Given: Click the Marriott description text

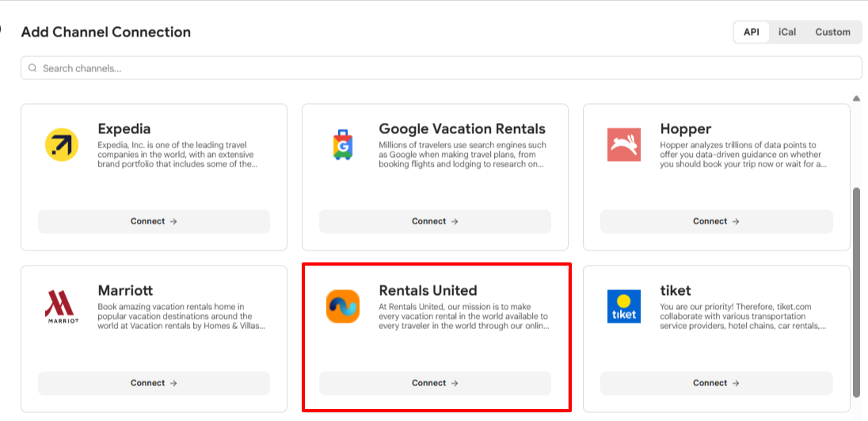Looking at the screenshot, I should tap(181, 316).
